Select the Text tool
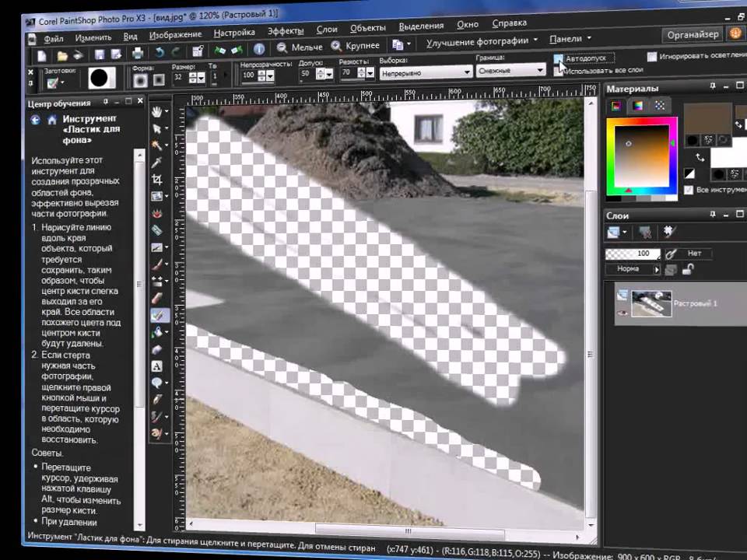The height and width of the screenshot is (560, 747). 156,366
